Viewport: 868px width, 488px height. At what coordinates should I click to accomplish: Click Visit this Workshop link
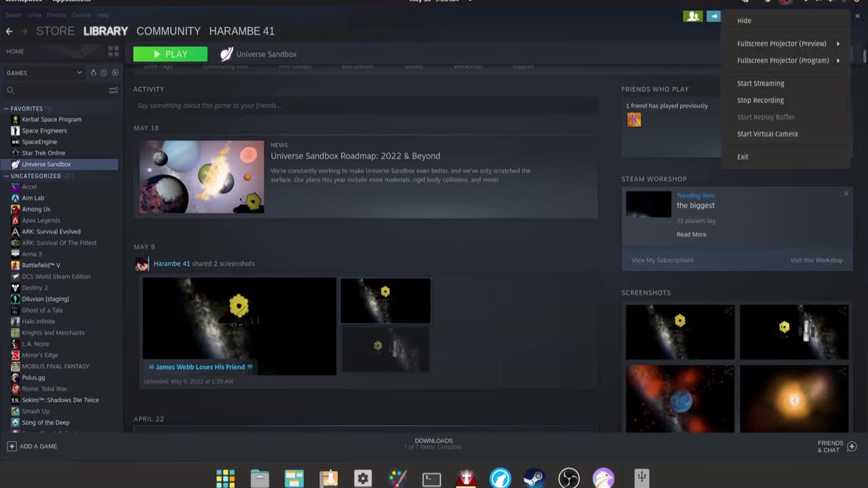tap(816, 260)
